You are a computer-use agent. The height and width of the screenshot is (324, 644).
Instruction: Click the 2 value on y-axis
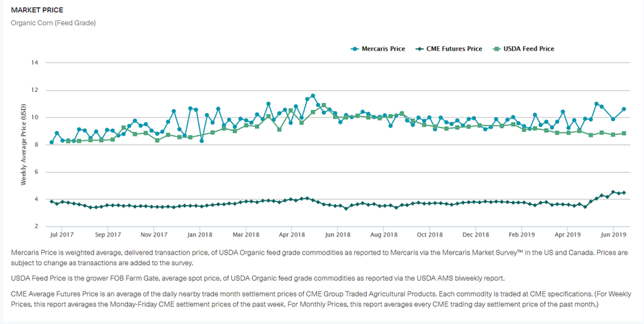37,226
